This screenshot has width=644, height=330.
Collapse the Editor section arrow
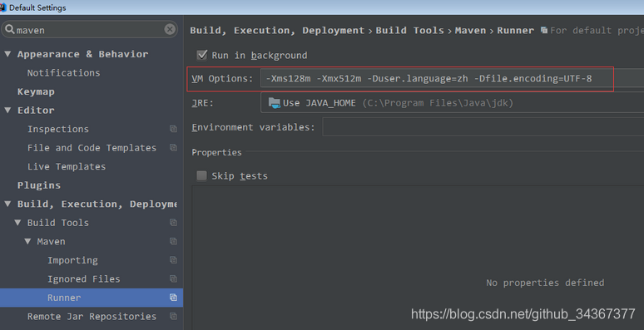[x=7, y=110]
